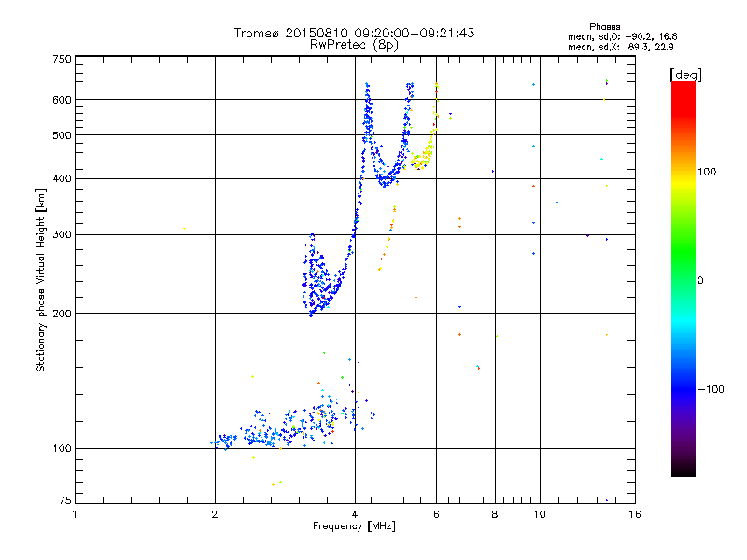The image size is (747, 560).
Task: Click the y-axis tick label '200'
Action: pyautogui.click(x=63, y=314)
